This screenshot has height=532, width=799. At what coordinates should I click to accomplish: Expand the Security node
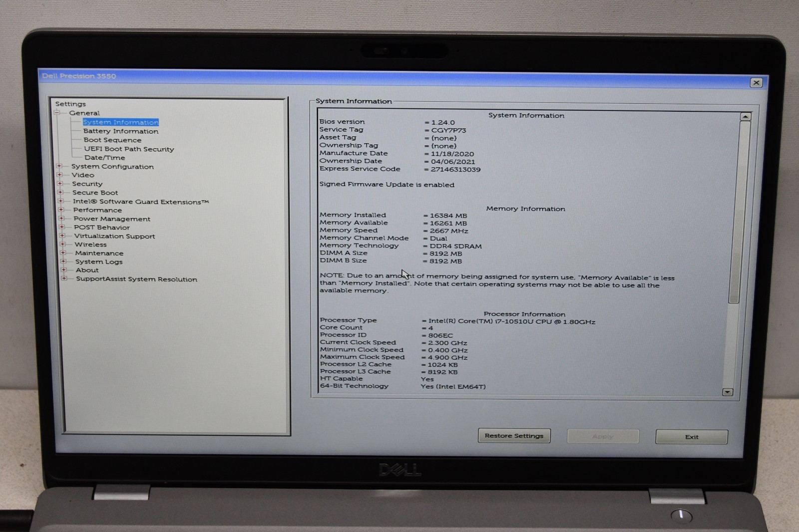coord(60,184)
